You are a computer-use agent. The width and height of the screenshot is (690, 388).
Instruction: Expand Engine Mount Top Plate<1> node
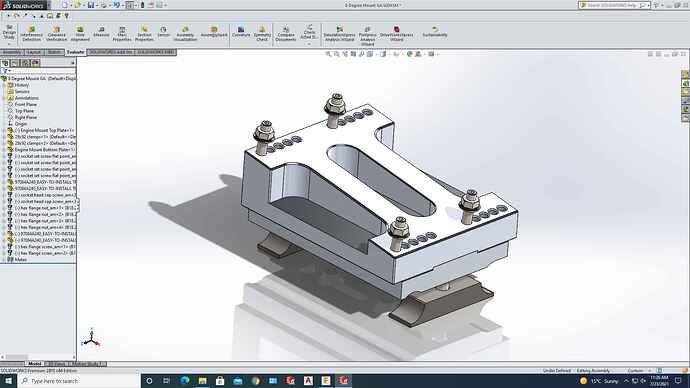coord(4,131)
